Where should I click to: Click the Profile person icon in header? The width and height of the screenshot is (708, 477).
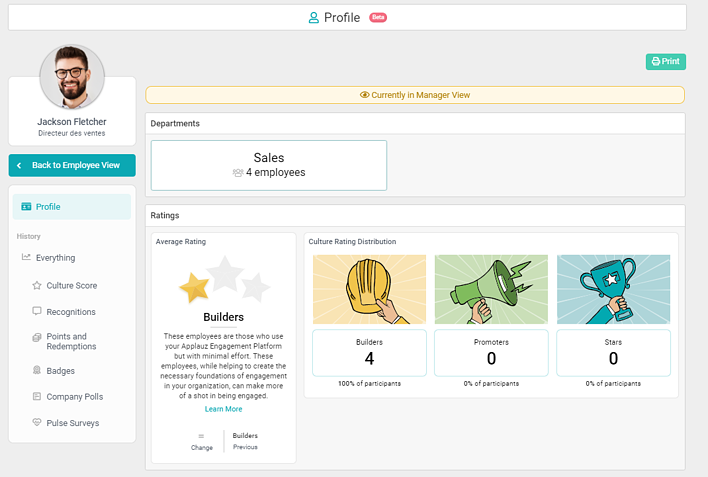pos(314,18)
